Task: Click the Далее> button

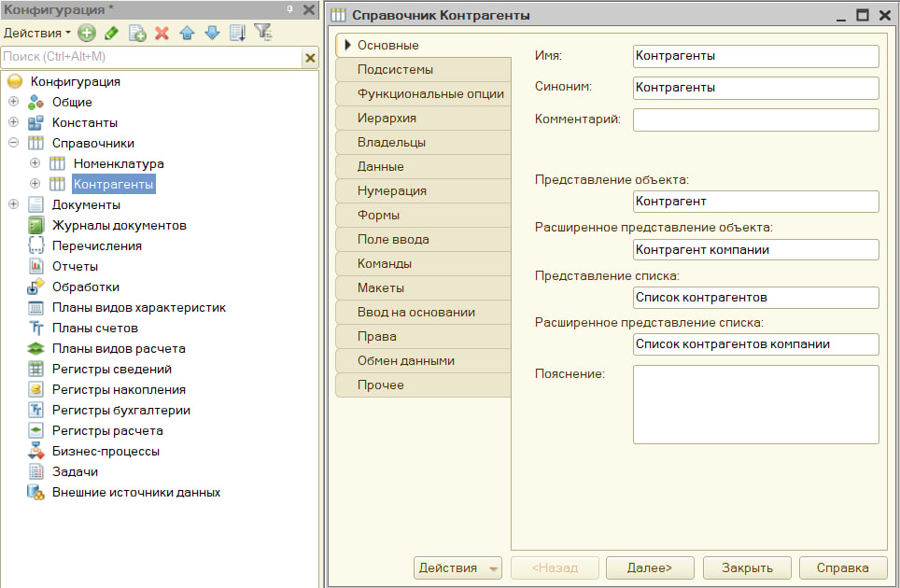Action: 650,567
